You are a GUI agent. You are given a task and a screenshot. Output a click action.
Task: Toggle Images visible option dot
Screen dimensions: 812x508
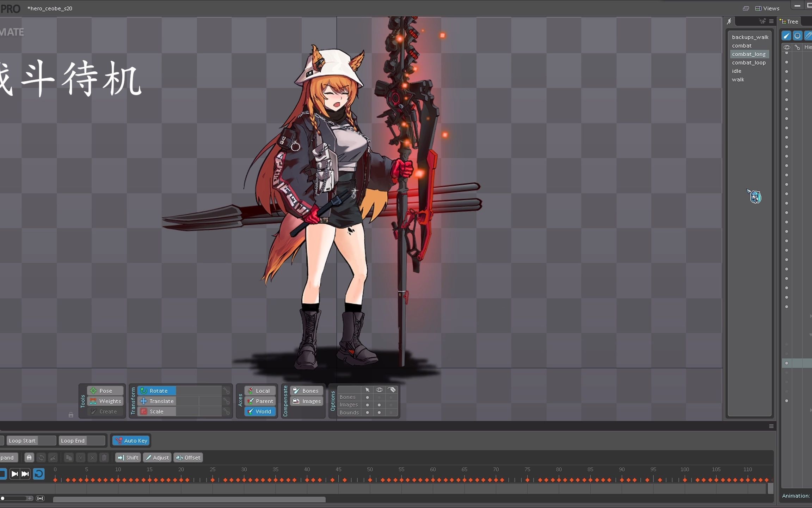click(379, 405)
